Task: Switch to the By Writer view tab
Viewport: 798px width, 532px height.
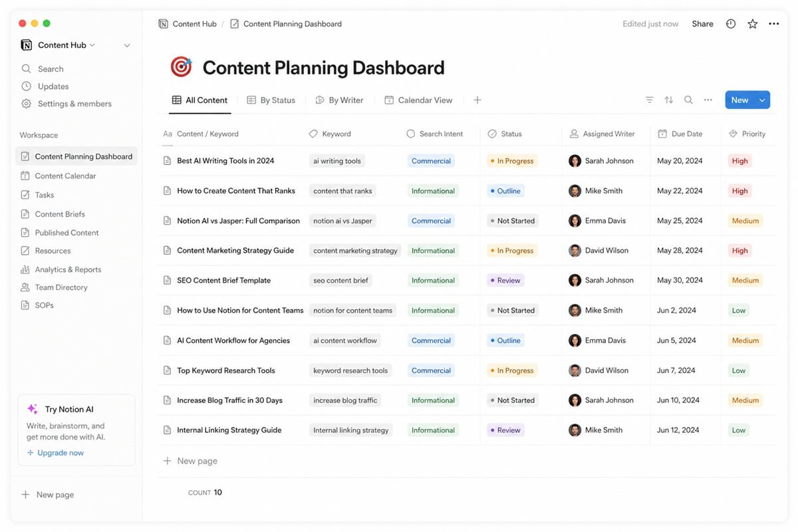Action: 339,100
